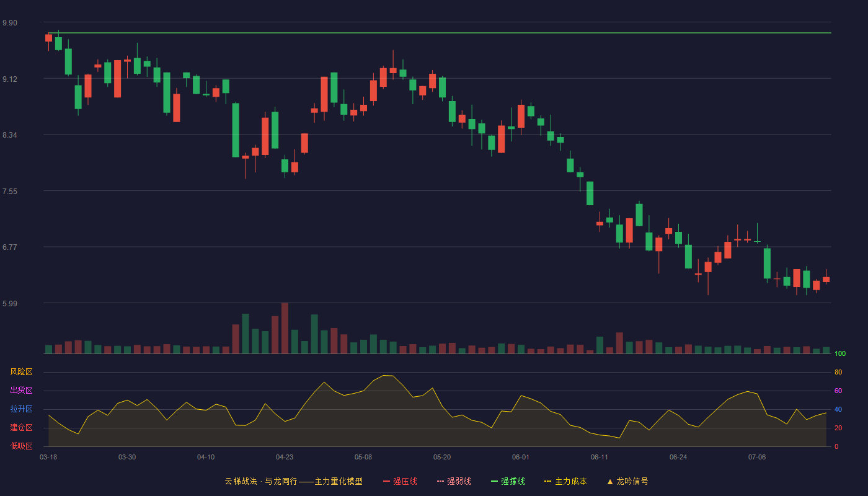Select the 06-01 date label
Screen dimensions: 868x496
point(521,457)
